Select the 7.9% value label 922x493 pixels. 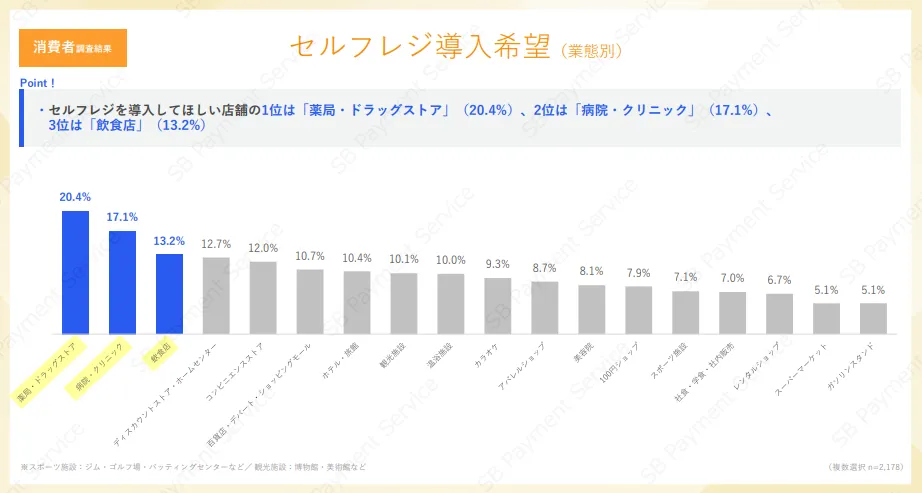coord(638,273)
